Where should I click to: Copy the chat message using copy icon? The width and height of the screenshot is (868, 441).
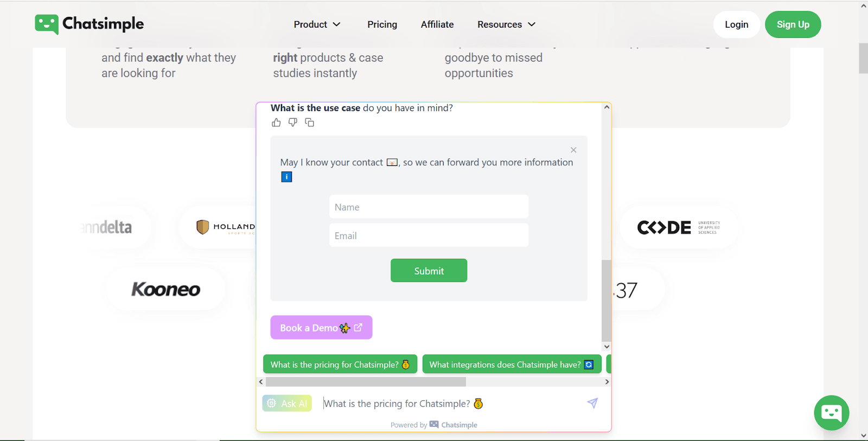pyautogui.click(x=310, y=123)
